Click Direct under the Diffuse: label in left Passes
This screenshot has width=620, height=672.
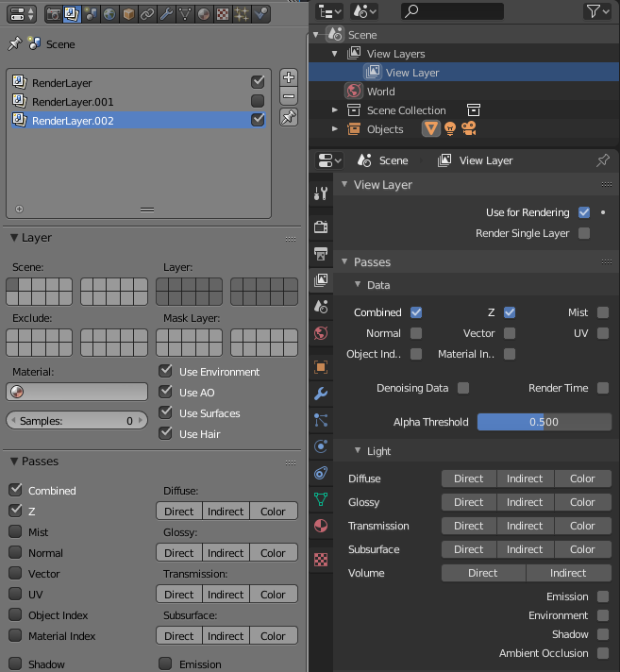pyautogui.click(x=179, y=512)
